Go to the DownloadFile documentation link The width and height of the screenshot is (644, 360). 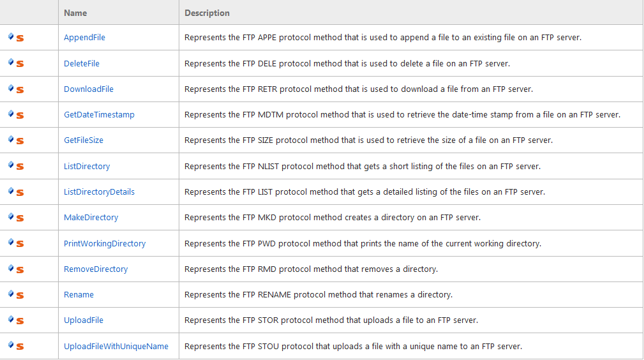point(89,89)
